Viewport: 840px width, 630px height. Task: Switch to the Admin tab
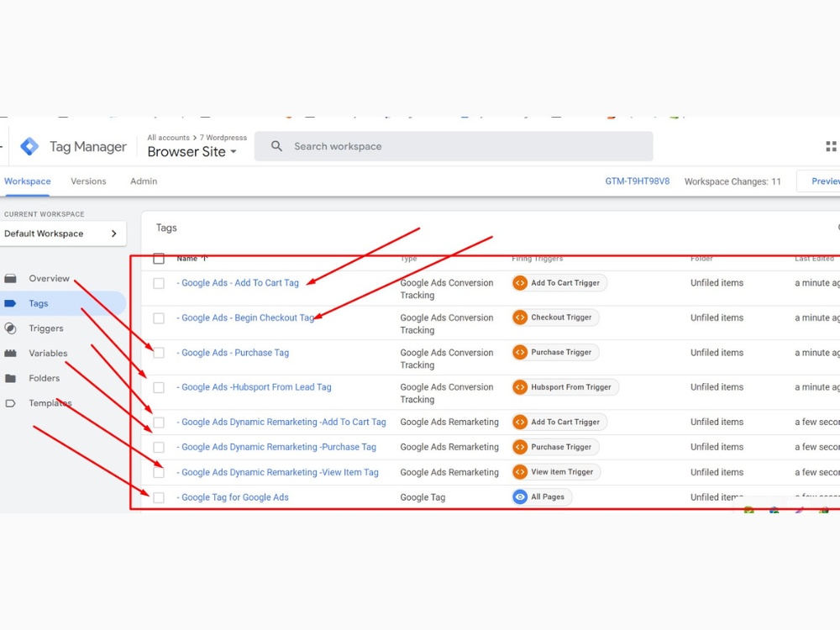pyautogui.click(x=144, y=181)
